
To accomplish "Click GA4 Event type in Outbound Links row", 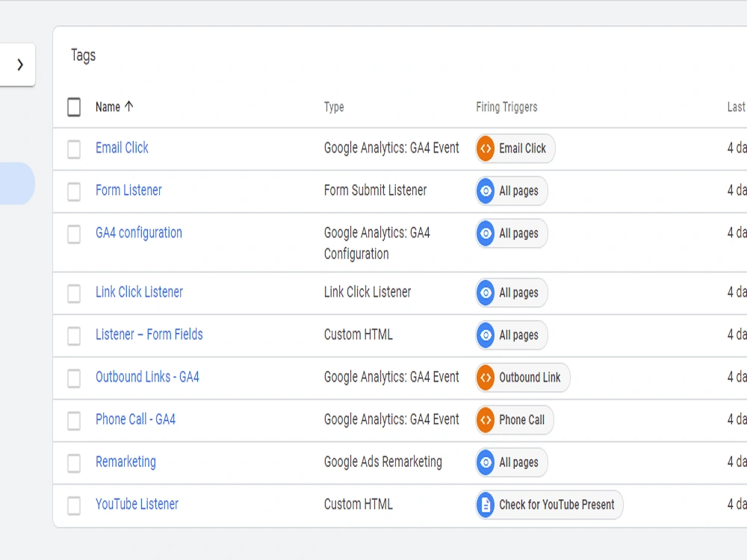I will tap(391, 377).
